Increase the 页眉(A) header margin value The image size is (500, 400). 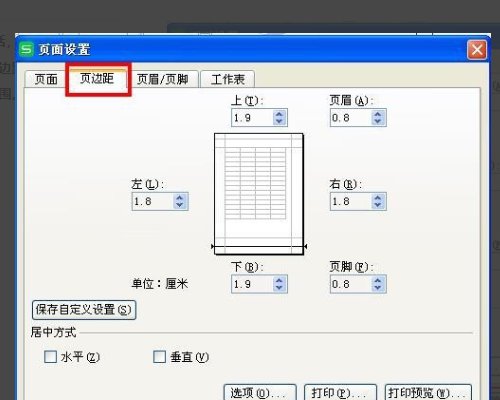(378, 114)
